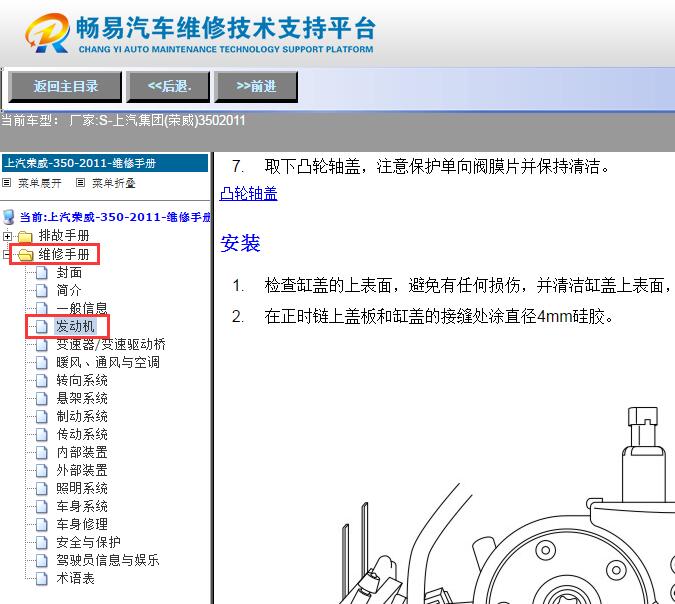
Task: Expand the 排故手册 tree node
Action: pyautogui.click(x=7, y=236)
